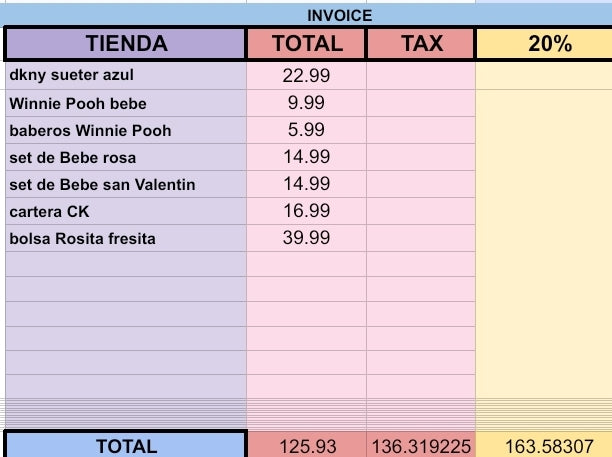Click the TAX column header

[421, 44]
